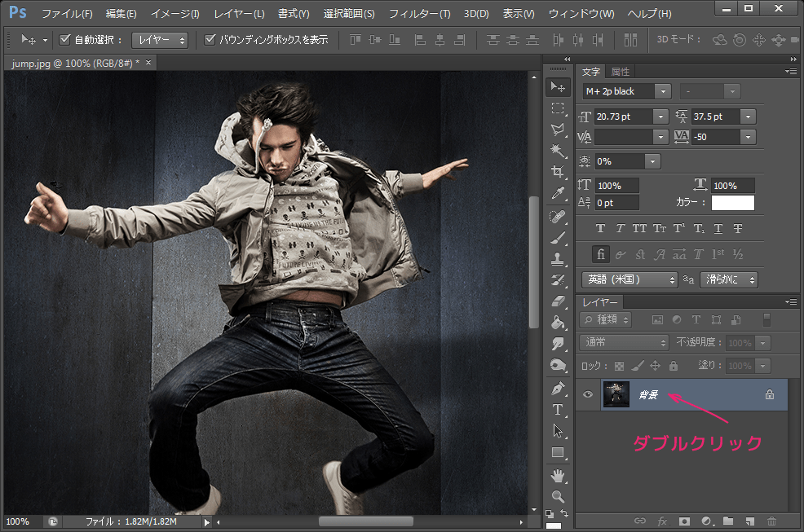The height and width of the screenshot is (532, 804).
Task: Uncheck the 自動選択 checkbox
Action: [66, 39]
